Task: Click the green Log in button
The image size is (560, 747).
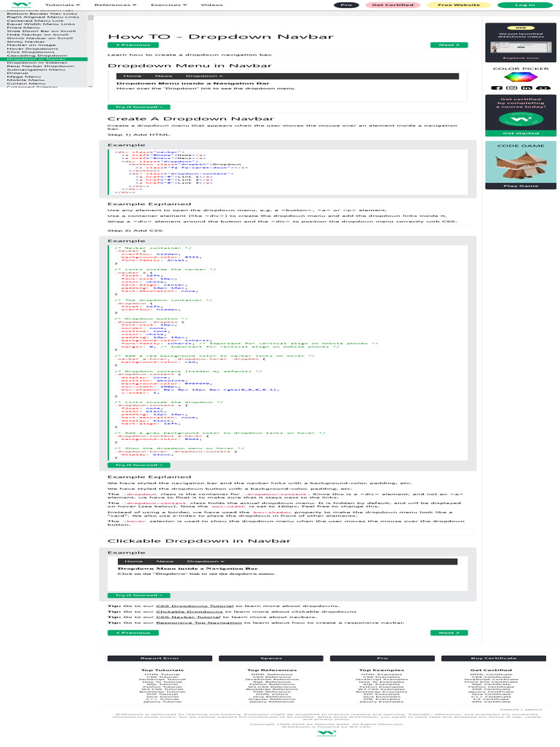Action: pyautogui.click(x=525, y=5)
